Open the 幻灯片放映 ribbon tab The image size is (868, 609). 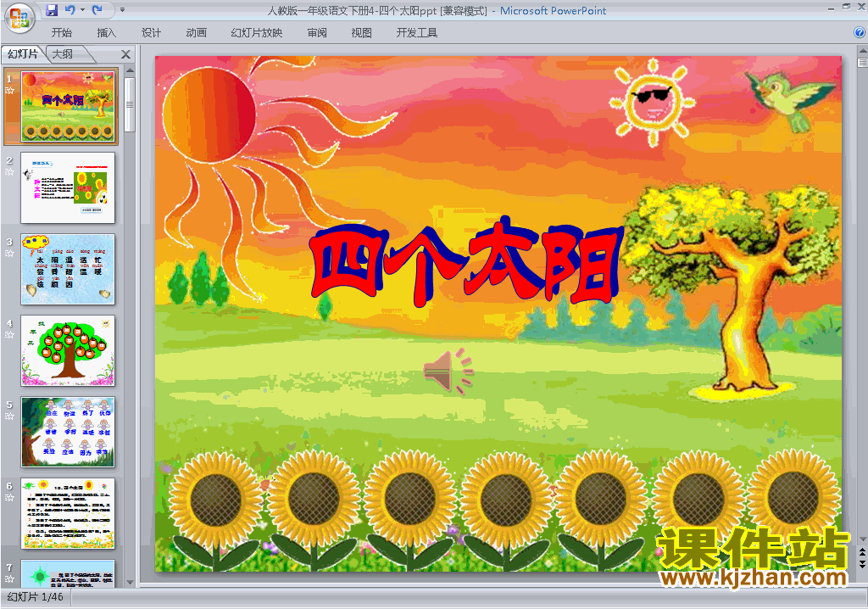click(256, 33)
